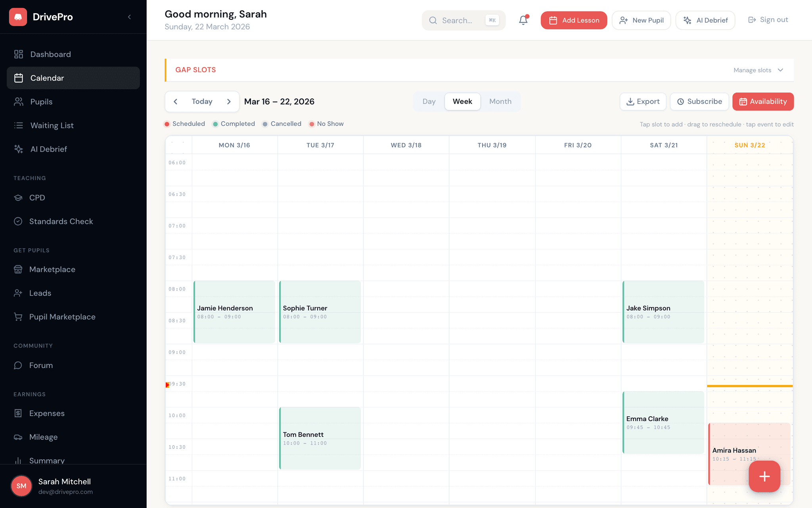Click the Add Lesson button
This screenshot has width=812, height=508.
pyautogui.click(x=574, y=20)
